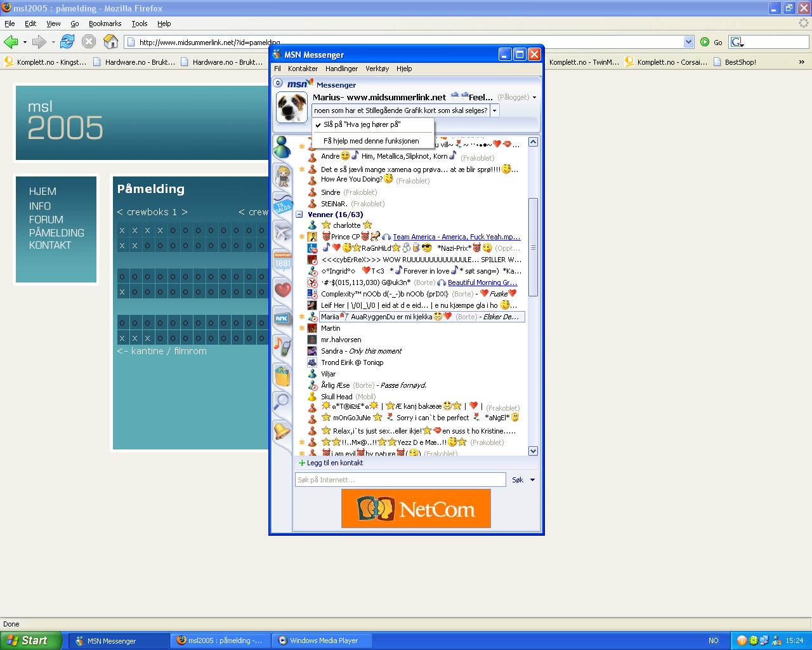Open the shopping bag tab in MSN
The image size is (812, 650).
pyautogui.click(x=282, y=375)
